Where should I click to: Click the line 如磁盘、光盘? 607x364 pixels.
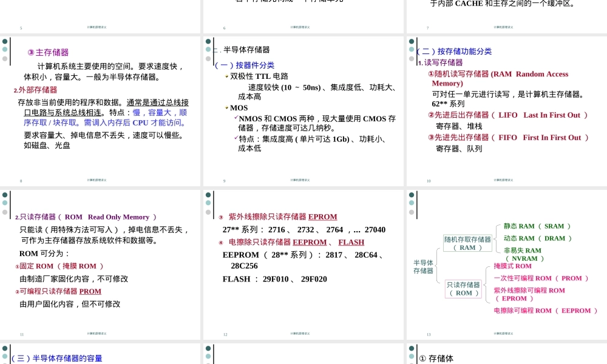pos(47,146)
